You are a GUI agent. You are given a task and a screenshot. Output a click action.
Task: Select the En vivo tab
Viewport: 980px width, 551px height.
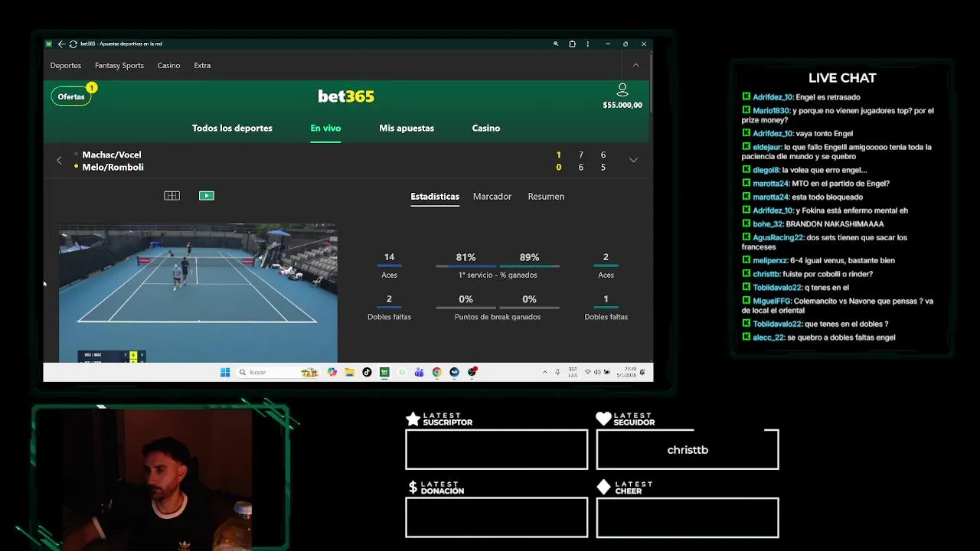tap(325, 128)
